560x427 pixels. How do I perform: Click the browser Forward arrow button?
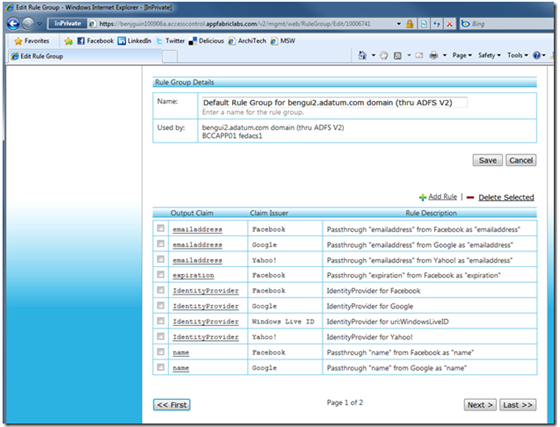28,24
